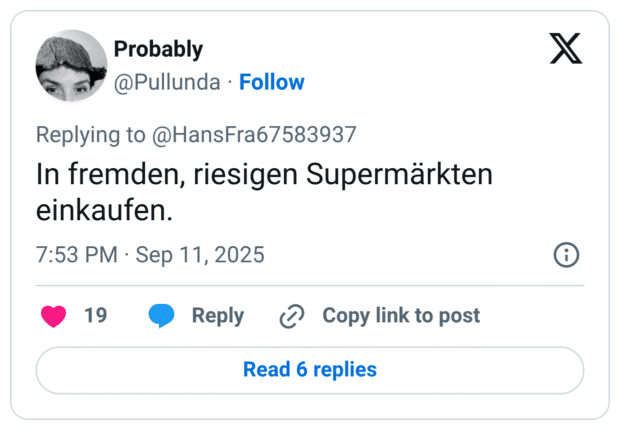Select Copy link to post
Viewport: 620px width, 430px height.
[x=400, y=316]
